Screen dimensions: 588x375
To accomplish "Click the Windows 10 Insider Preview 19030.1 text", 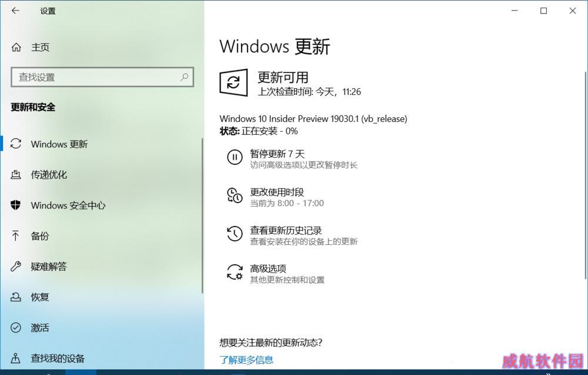I will coord(313,118).
